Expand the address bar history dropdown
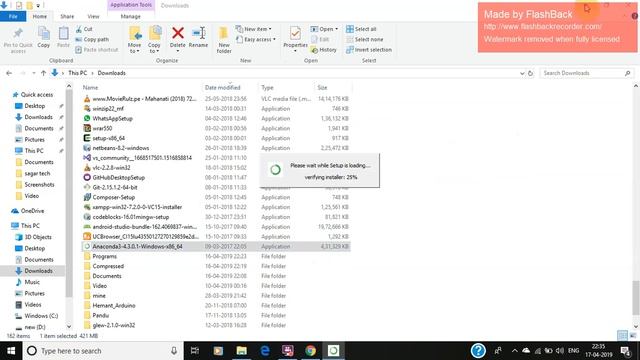Screen dimensions: 640x360 click(522, 73)
